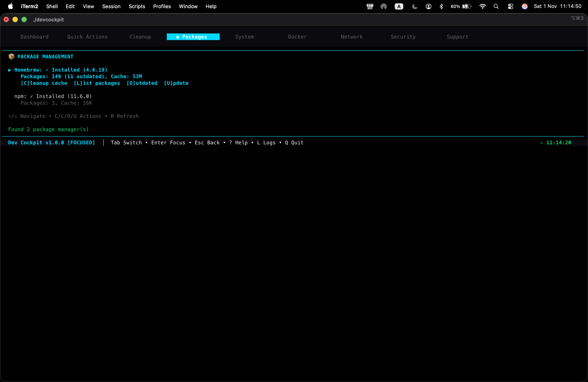
Task: Click the Cleanup cache action
Action: [x=44, y=83]
